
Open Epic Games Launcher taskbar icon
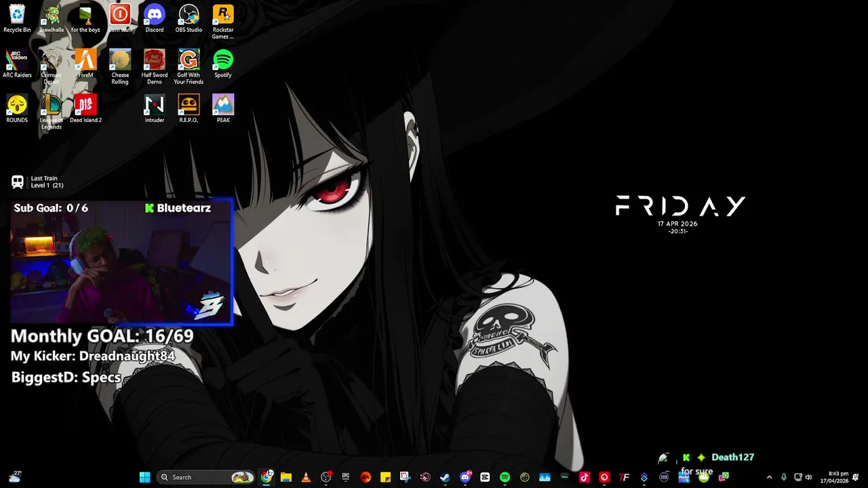click(x=346, y=477)
